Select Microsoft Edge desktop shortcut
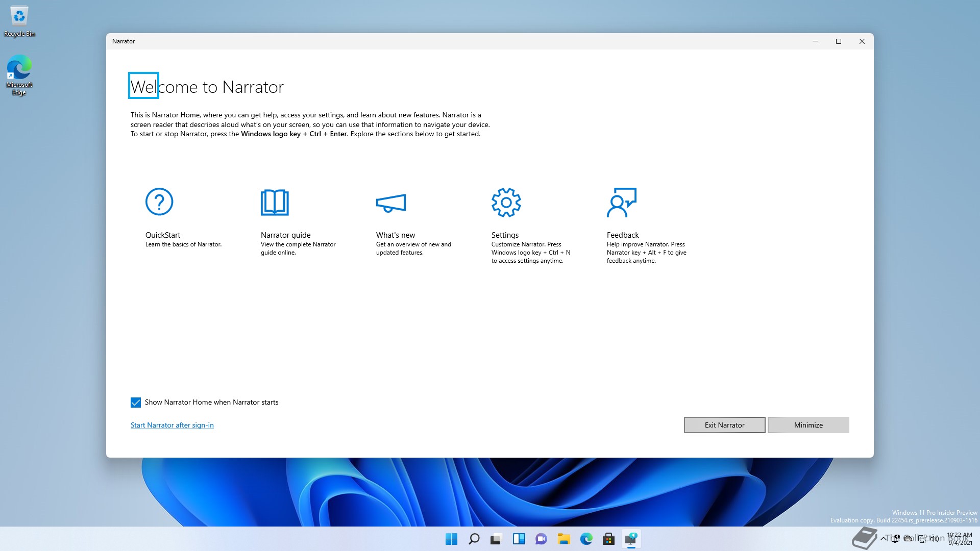This screenshot has width=980, height=551. coord(19,75)
